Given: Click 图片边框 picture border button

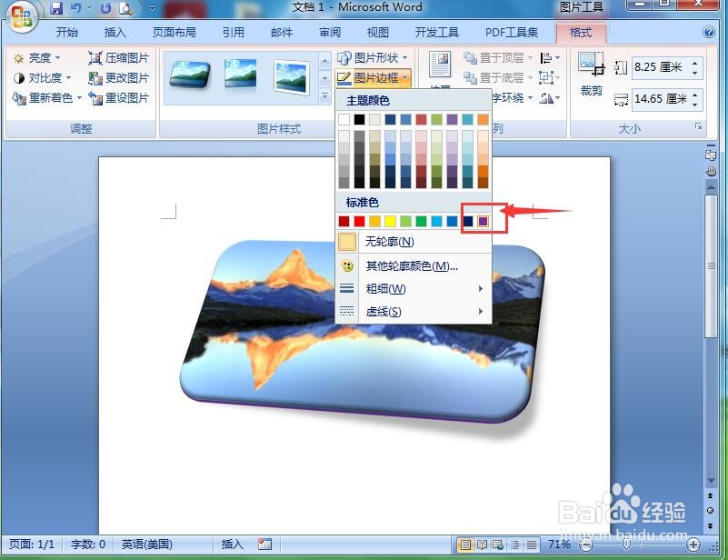Looking at the screenshot, I should [373, 77].
